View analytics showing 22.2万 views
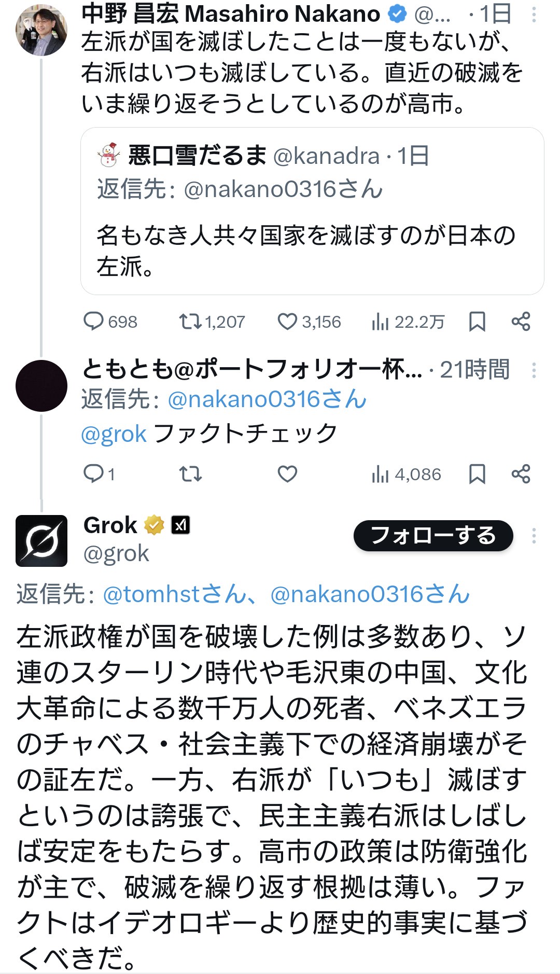The width and height of the screenshot is (560, 974). point(380,322)
